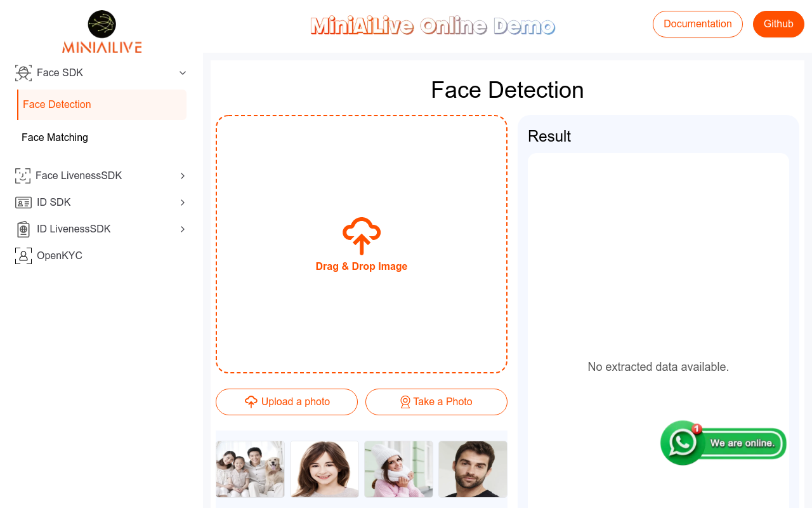The height and width of the screenshot is (508, 812).
Task: Select the bearded man sample photo
Action: [473, 469]
